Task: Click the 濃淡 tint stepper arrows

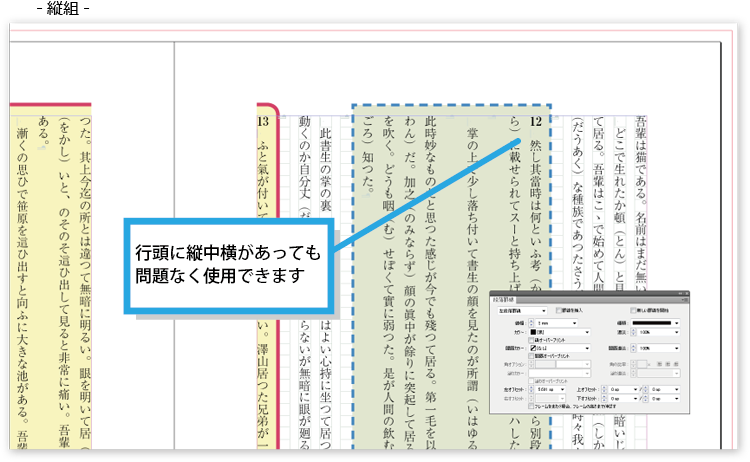Action: 633,332
